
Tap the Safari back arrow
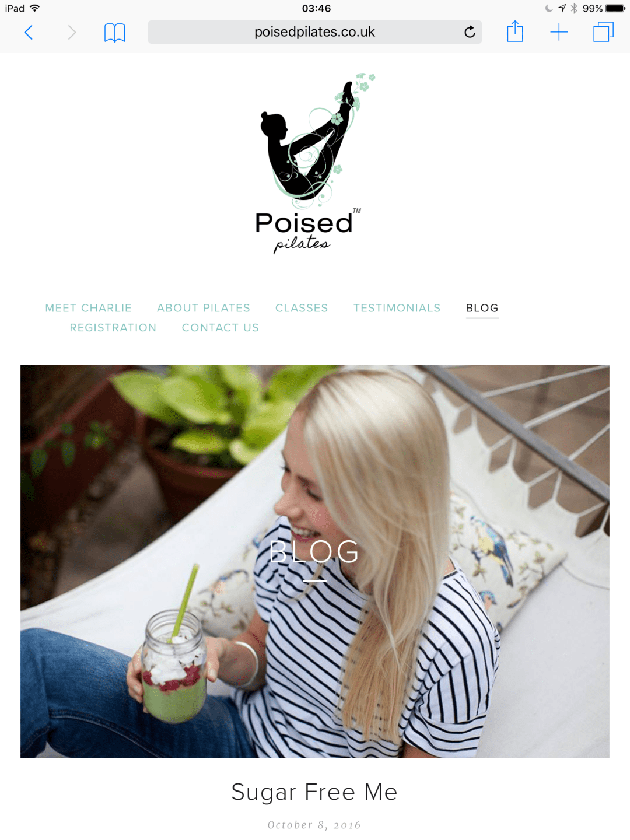28,32
